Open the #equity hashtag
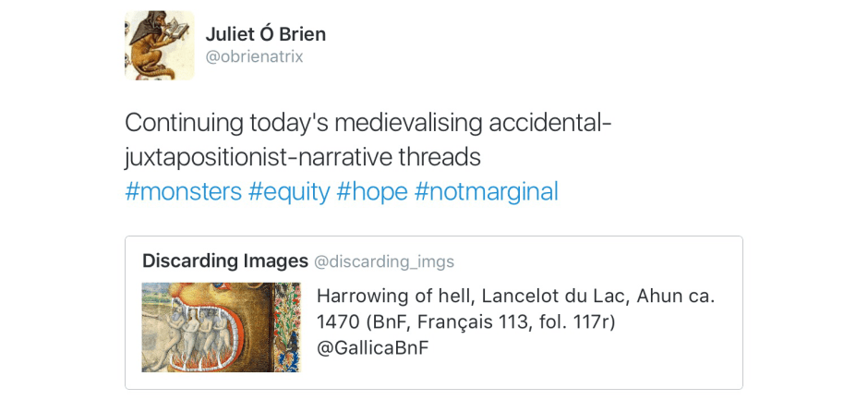This screenshot has height=400, width=868. point(289,191)
